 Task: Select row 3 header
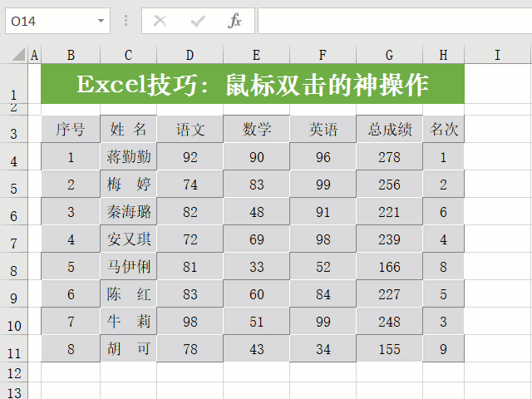[13, 129]
